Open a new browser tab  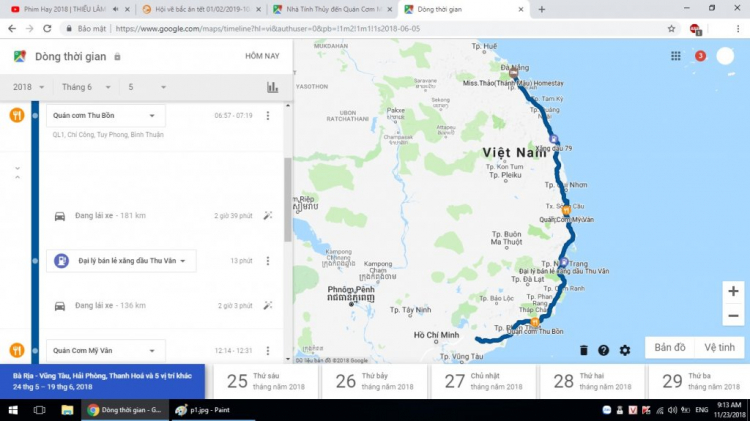(541, 9)
